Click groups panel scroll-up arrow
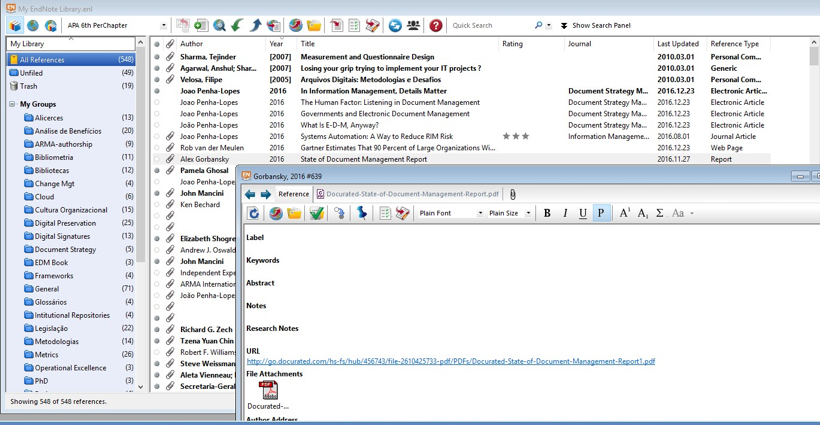 (140, 42)
